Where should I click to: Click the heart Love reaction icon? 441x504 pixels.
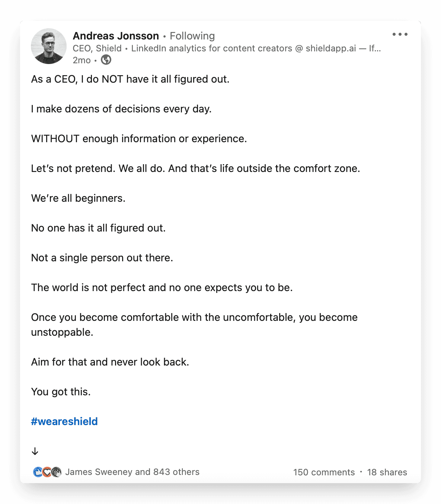(47, 472)
